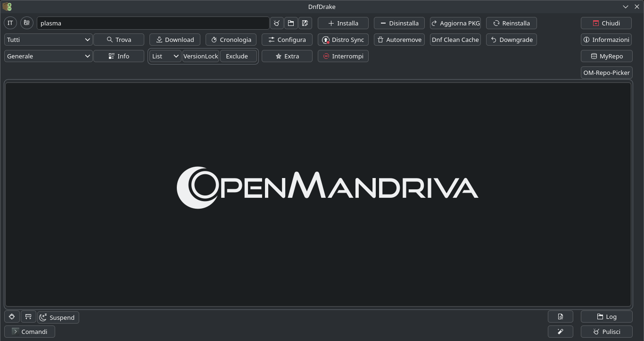Screen dimensions: 644x341
Task: Click the screenshot icon next to IT
Action: coord(27,23)
